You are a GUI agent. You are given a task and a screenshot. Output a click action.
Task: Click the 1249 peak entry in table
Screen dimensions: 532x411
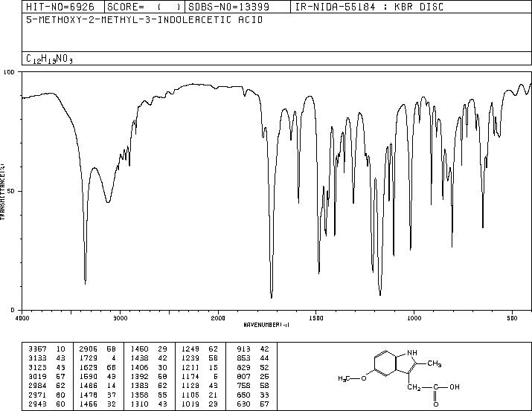[x=200, y=349]
